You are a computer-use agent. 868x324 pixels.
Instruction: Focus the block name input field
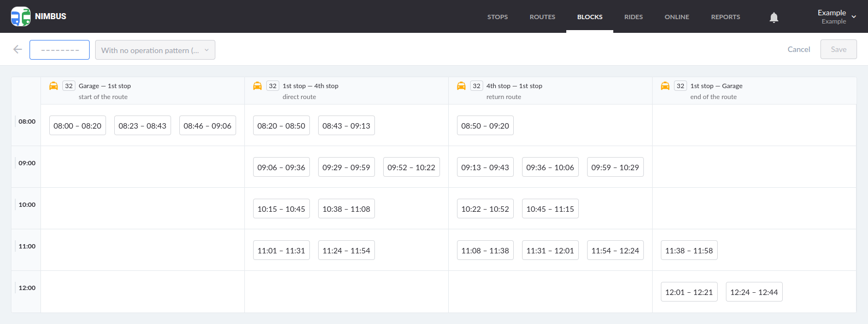pos(60,50)
